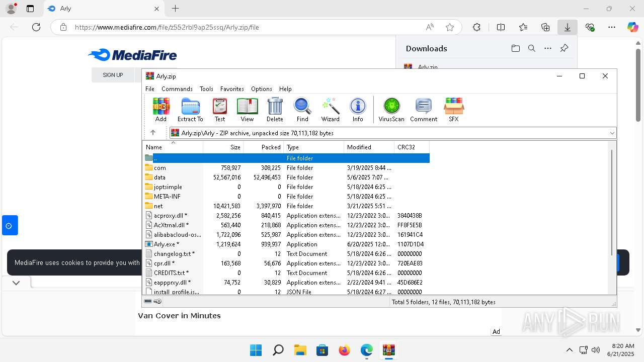Open Firefox from the taskbar
The height and width of the screenshot is (362, 644).
click(344, 350)
